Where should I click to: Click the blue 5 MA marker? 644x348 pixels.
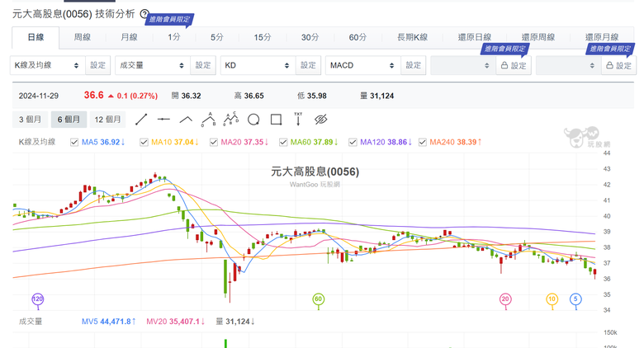point(575,299)
